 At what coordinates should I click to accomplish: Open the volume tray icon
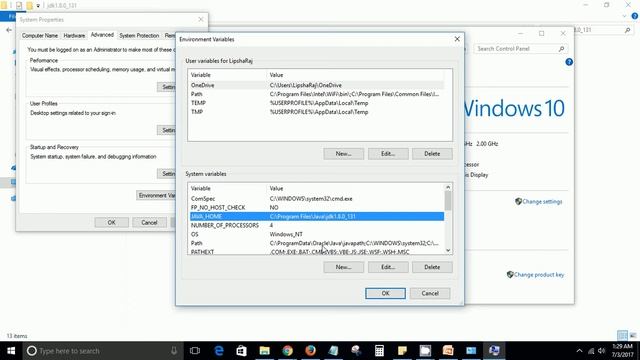[x=601, y=351]
